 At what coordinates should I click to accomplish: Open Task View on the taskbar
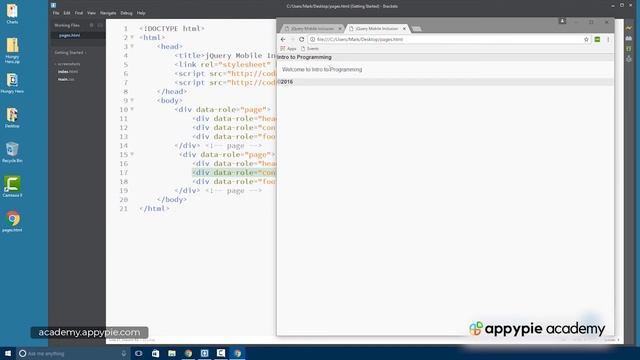tap(139, 353)
